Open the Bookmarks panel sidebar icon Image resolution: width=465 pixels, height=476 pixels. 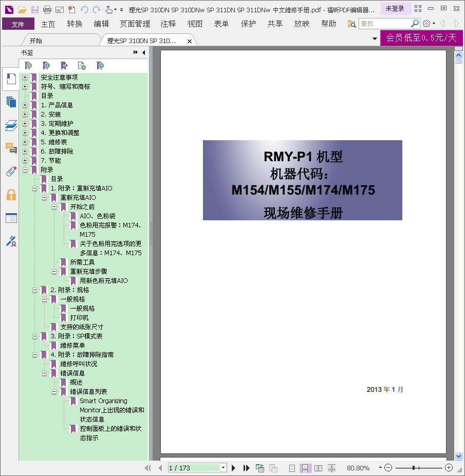[11, 79]
